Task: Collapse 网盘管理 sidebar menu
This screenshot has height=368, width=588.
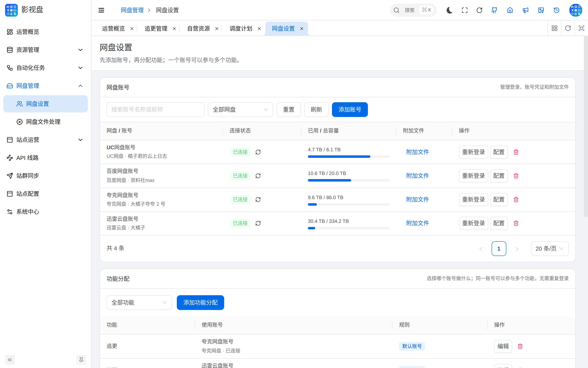Action: (x=45, y=86)
